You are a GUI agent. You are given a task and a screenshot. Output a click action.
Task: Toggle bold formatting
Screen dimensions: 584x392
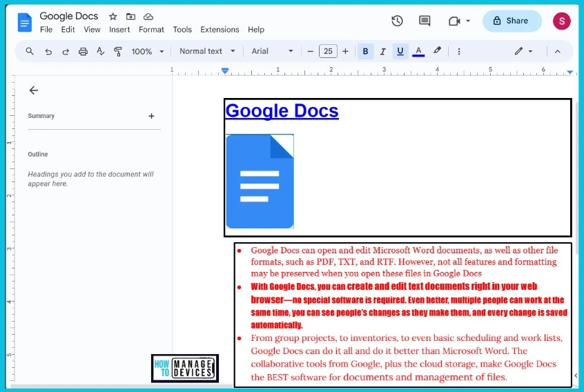(365, 51)
